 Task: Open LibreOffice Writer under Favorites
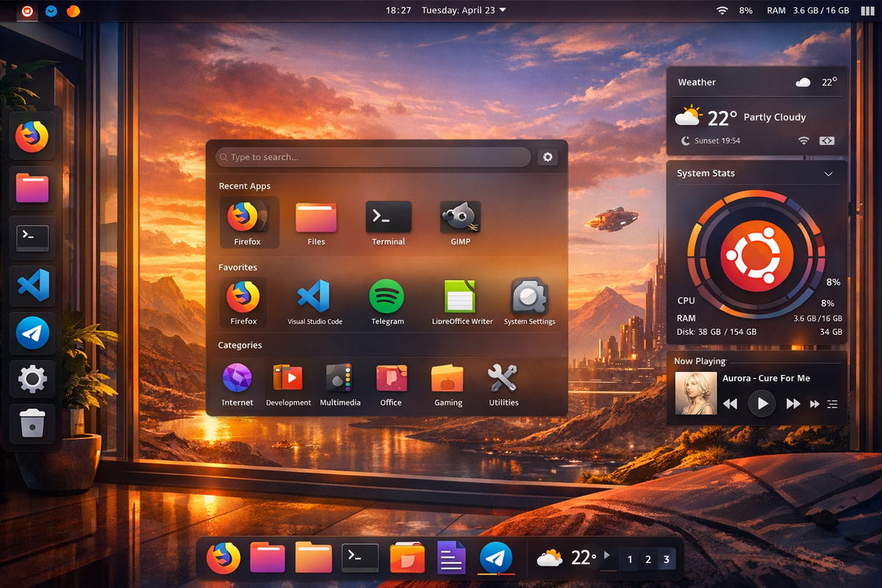462,303
